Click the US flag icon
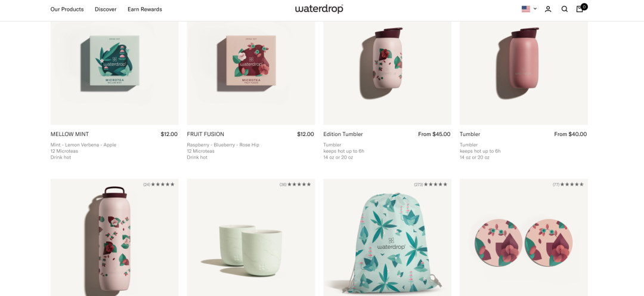Screen dimensions: 644x296 point(526,9)
